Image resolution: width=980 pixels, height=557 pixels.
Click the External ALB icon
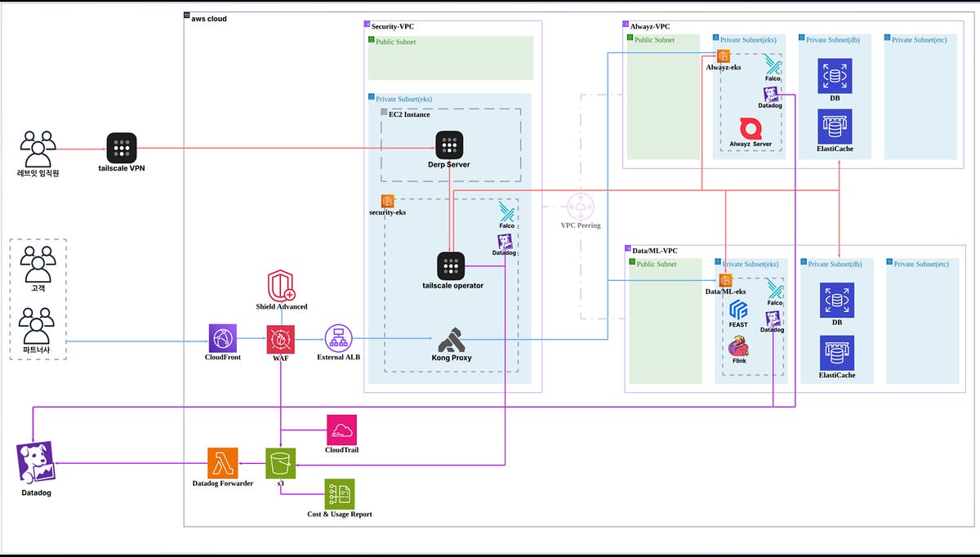tap(338, 338)
